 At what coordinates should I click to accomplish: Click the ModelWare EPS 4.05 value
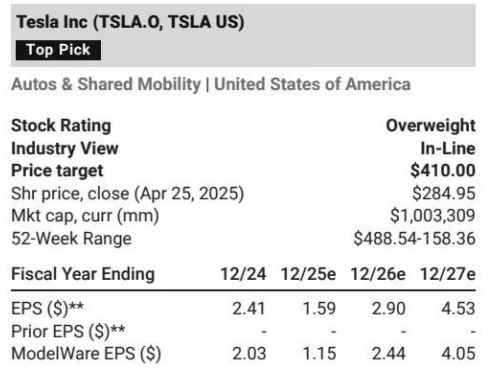coord(458,354)
